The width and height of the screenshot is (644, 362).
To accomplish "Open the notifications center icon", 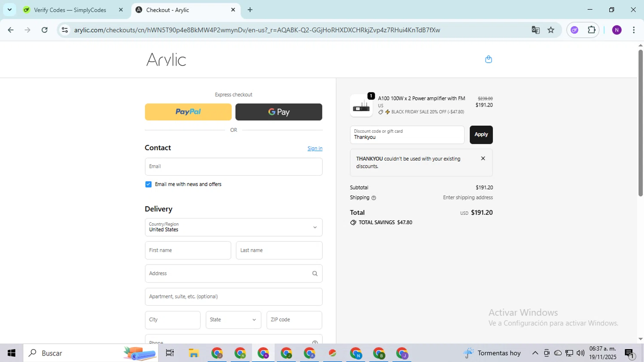I will tap(629, 354).
